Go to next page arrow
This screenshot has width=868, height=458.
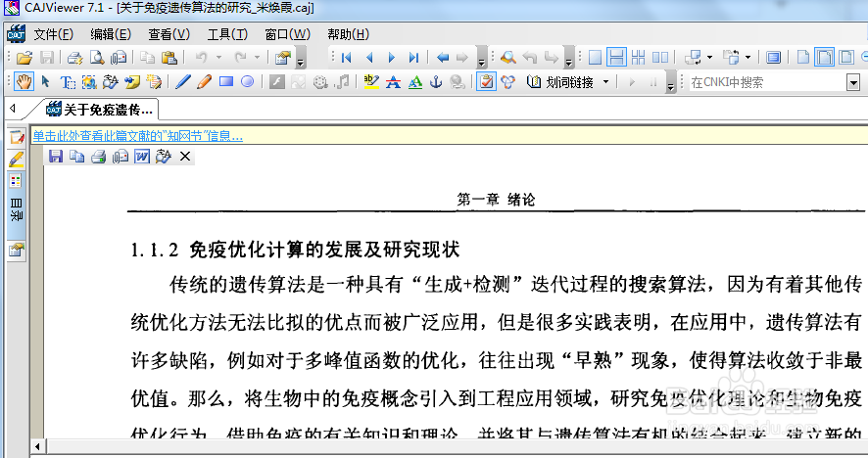391,58
